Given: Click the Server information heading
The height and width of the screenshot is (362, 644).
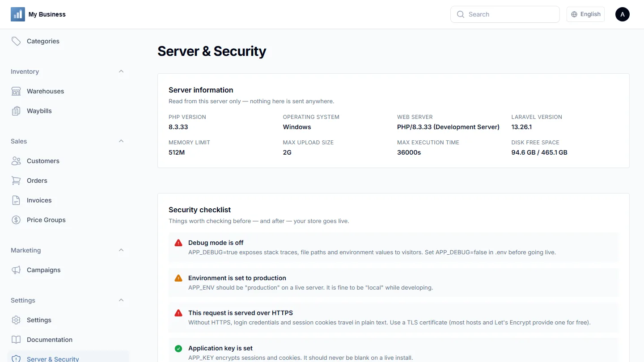Looking at the screenshot, I should pyautogui.click(x=201, y=90).
